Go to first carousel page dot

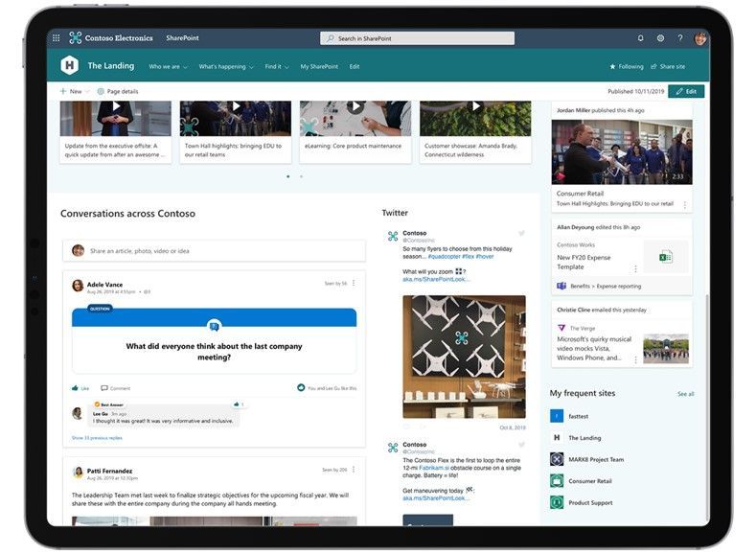287,176
